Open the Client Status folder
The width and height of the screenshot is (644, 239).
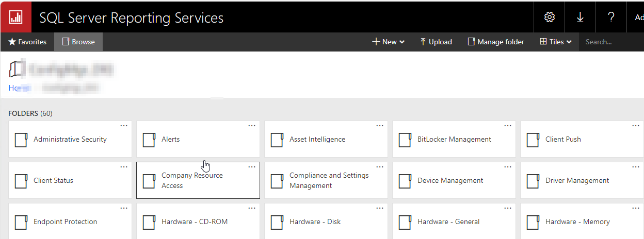coord(70,180)
